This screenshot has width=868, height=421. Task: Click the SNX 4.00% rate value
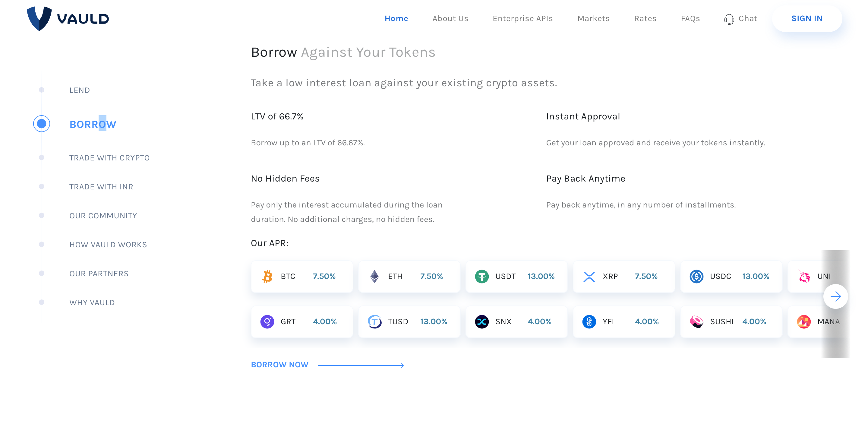pyautogui.click(x=539, y=321)
